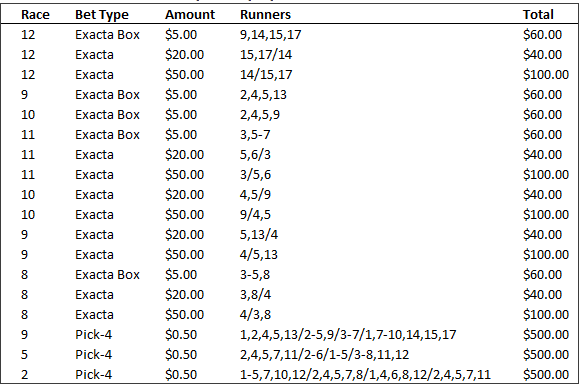Click runners cell 2,4,5,13
This screenshot has height=384, width=579.
pyautogui.click(x=263, y=95)
